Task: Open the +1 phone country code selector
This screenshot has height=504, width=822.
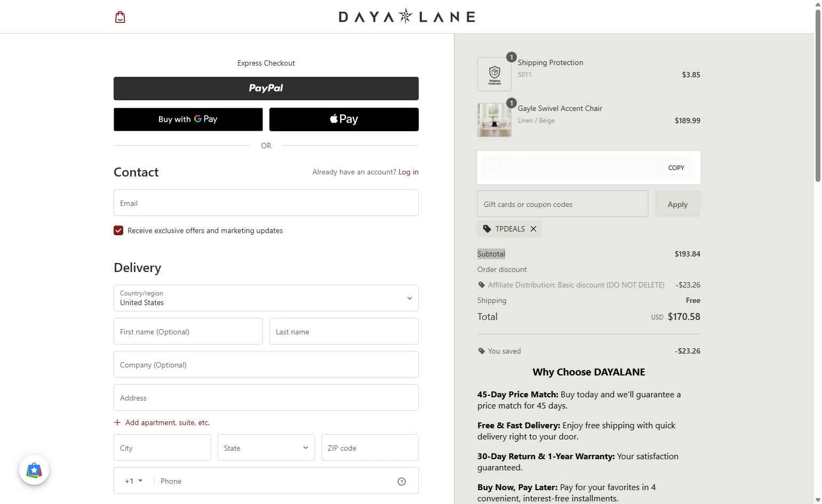Action: tap(133, 481)
